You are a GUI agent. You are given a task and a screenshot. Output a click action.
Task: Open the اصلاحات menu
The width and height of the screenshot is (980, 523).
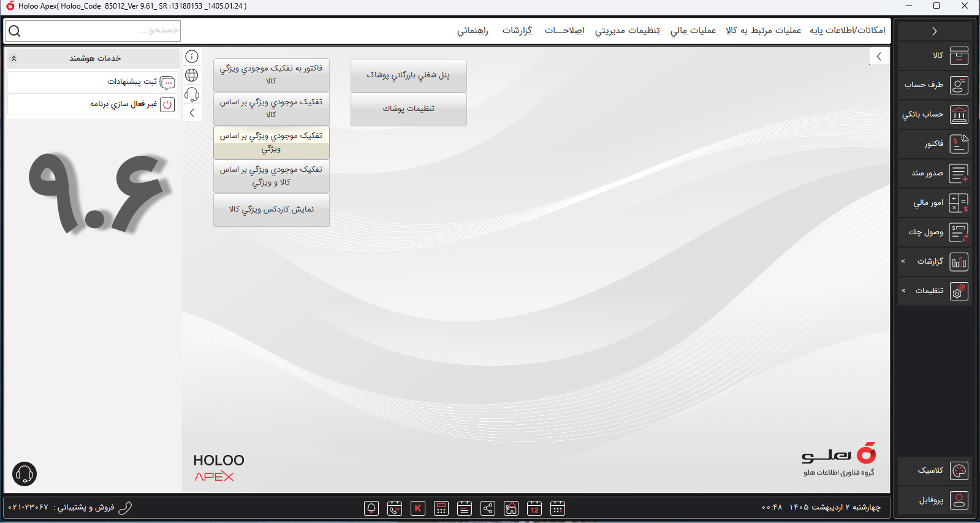[x=564, y=30]
